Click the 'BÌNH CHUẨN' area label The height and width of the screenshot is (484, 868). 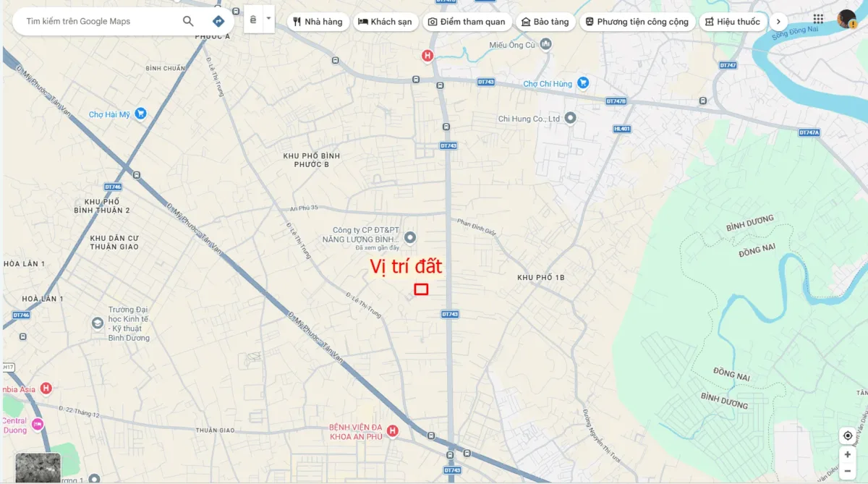166,69
